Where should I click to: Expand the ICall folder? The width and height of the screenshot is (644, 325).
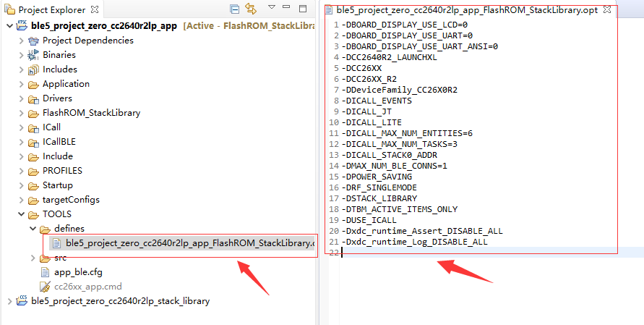(22, 127)
